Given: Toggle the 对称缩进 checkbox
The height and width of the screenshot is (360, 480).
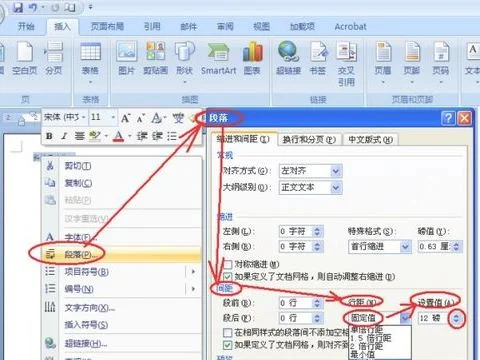Looking at the screenshot, I should (x=227, y=264).
